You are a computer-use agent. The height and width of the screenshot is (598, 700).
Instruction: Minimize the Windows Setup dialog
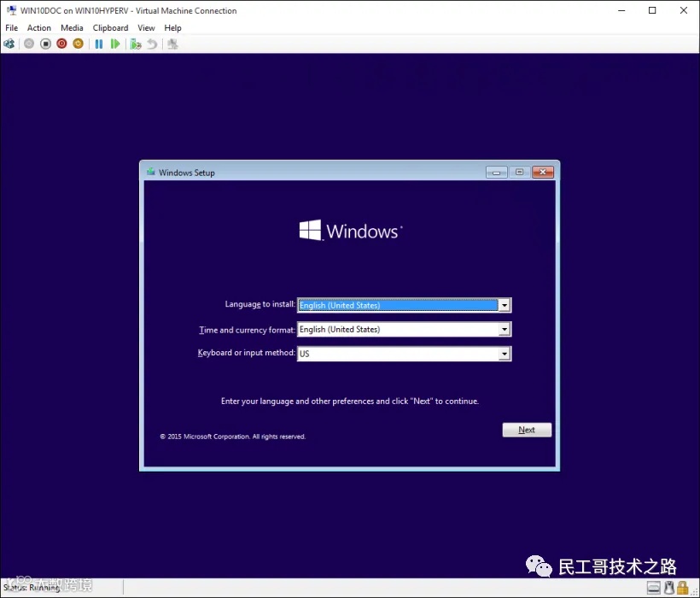point(497,173)
